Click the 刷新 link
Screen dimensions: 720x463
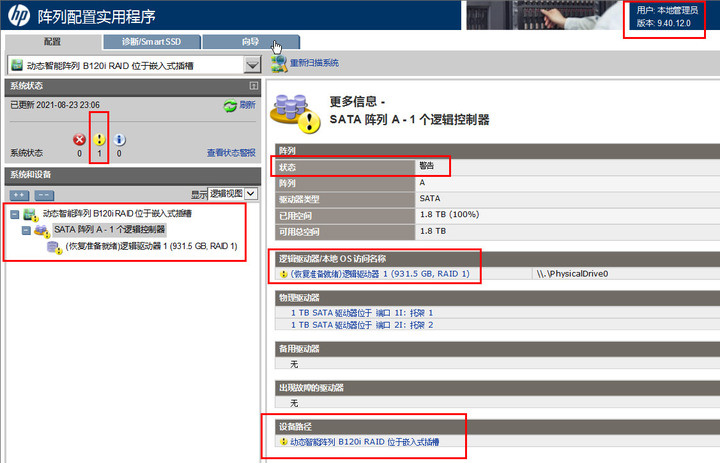click(247, 105)
